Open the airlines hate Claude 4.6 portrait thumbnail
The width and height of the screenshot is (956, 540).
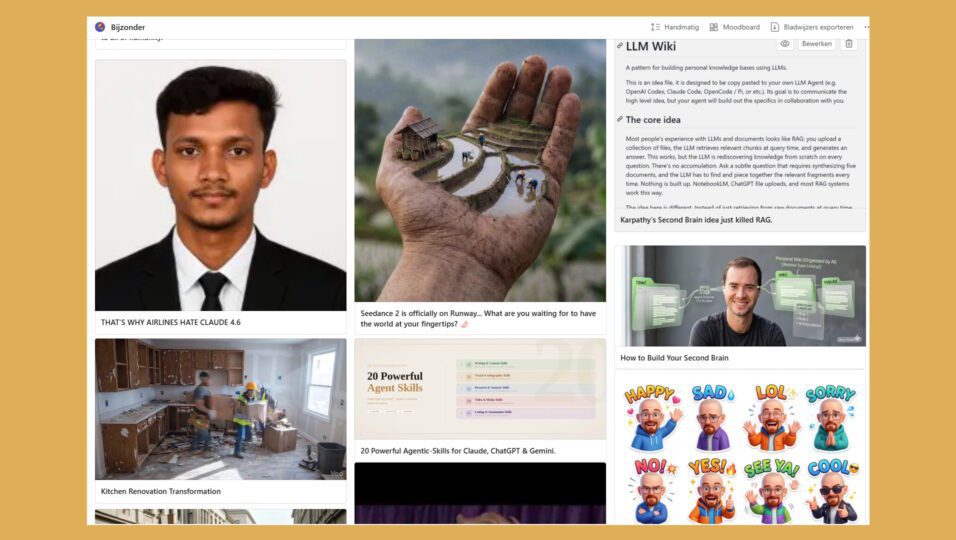(x=221, y=185)
